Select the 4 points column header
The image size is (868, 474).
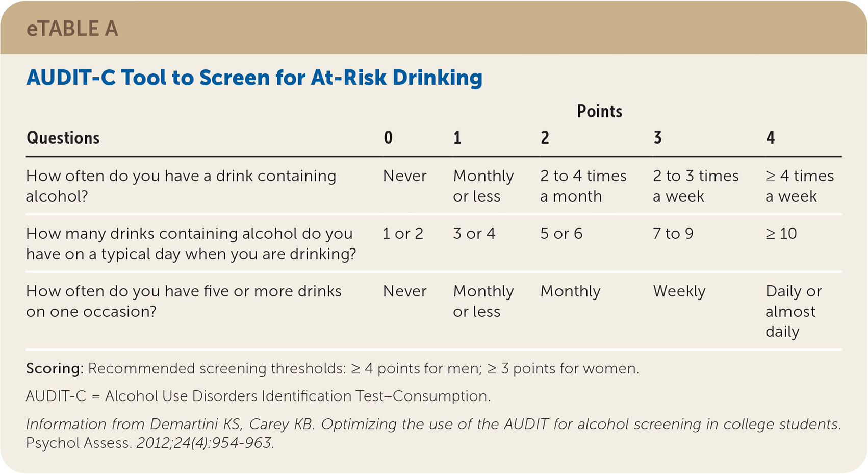click(770, 138)
